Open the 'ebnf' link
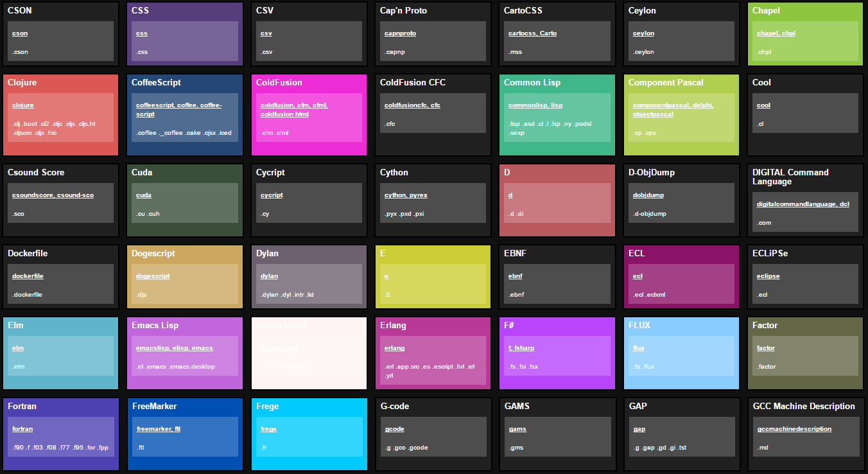The image size is (868, 474). point(515,276)
